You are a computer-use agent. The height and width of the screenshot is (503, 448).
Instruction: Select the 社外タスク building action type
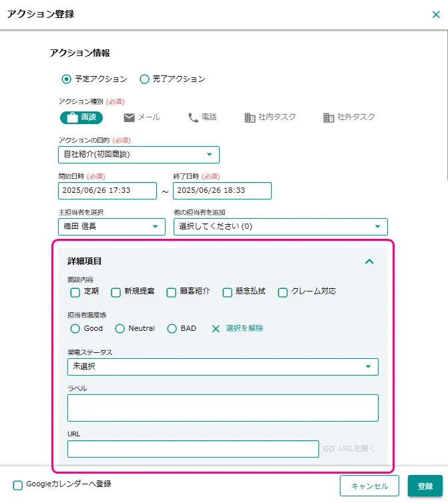[348, 117]
